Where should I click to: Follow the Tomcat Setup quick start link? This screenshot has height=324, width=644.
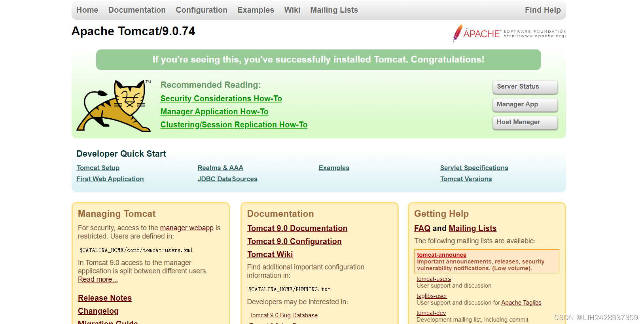(x=98, y=168)
